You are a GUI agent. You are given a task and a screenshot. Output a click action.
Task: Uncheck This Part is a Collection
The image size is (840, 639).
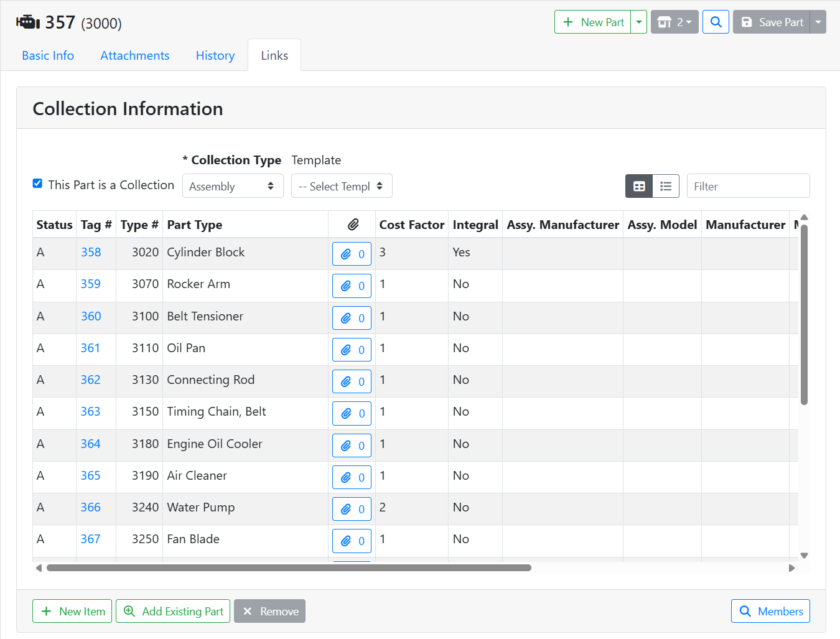[x=37, y=184]
